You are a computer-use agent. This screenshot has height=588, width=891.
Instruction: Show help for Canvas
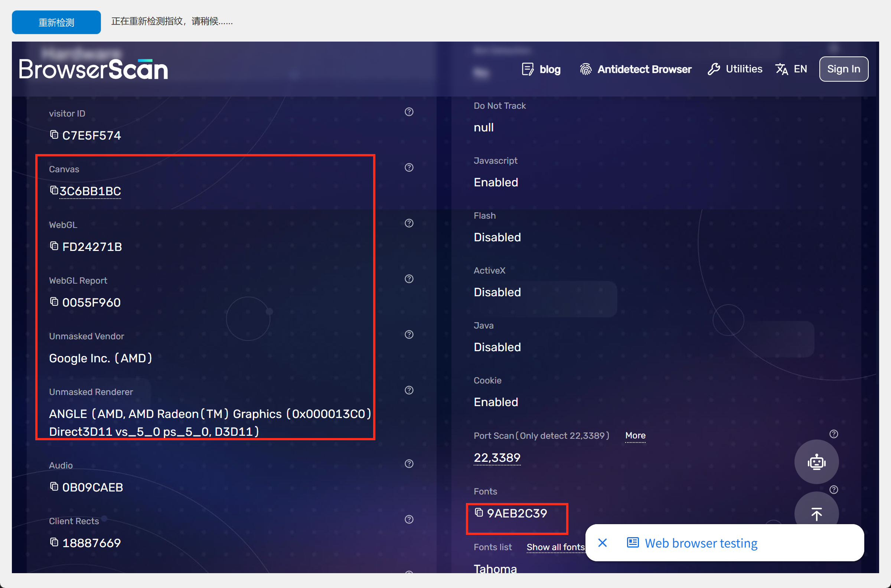[x=409, y=167]
